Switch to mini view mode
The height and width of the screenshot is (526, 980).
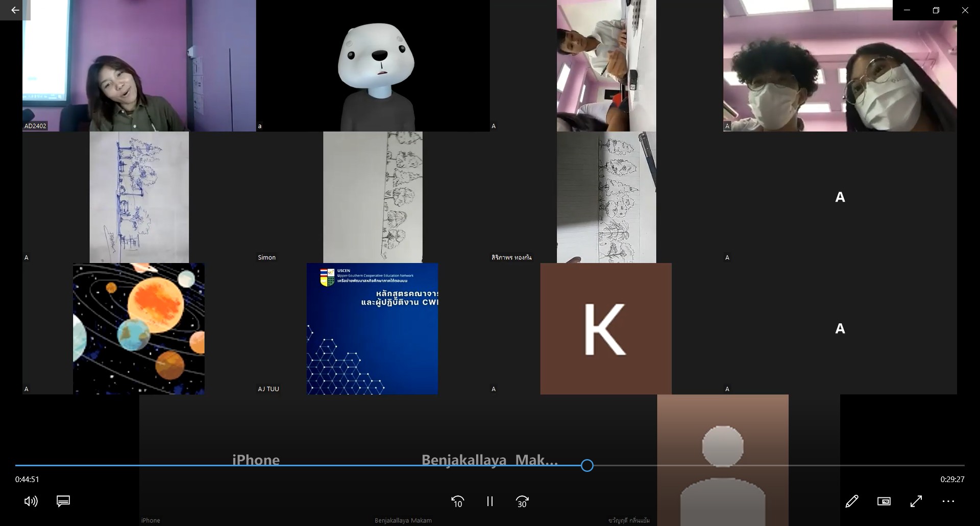tap(884, 501)
